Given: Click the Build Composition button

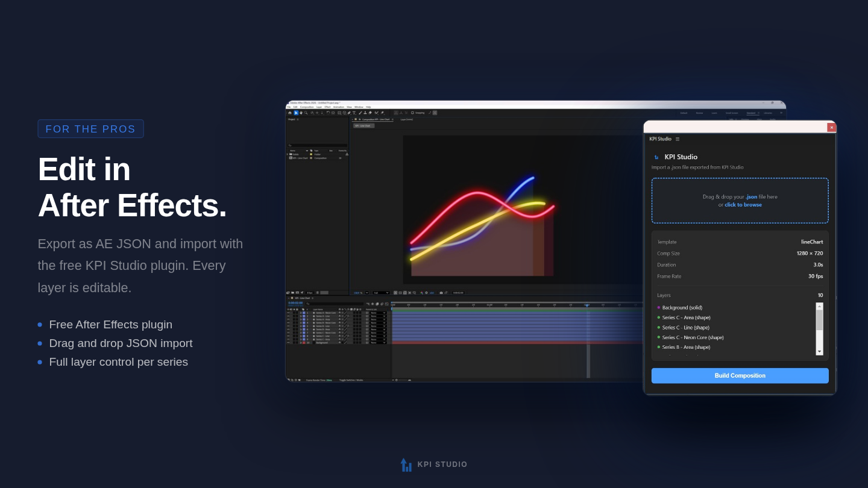Looking at the screenshot, I should click(x=740, y=375).
